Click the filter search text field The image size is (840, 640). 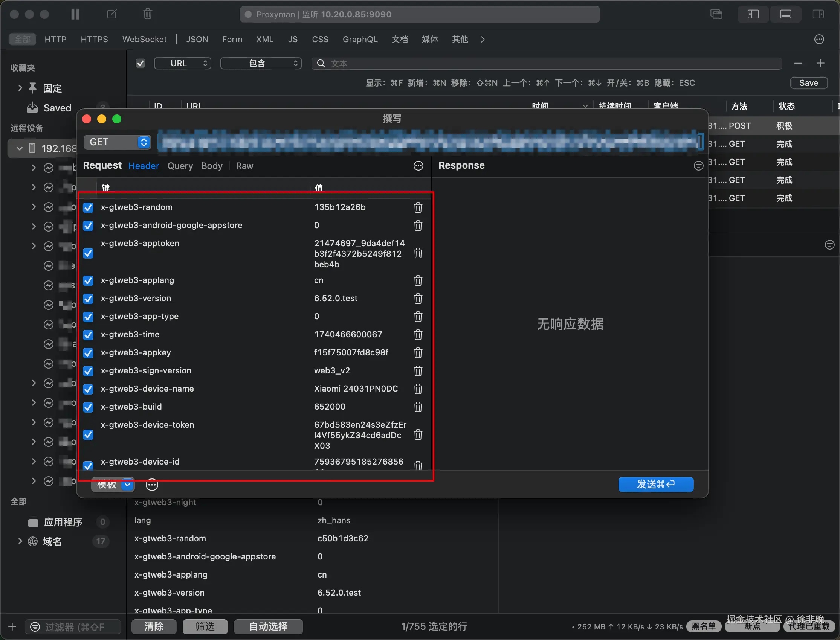click(549, 64)
